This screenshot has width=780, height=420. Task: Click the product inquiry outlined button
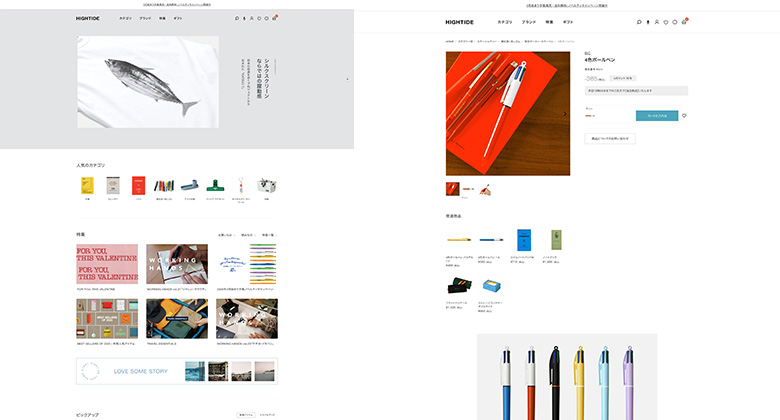[610, 138]
